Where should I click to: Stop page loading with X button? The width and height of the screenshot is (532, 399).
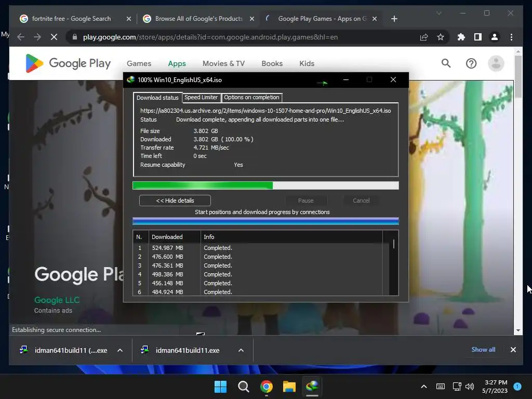pos(54,37)
